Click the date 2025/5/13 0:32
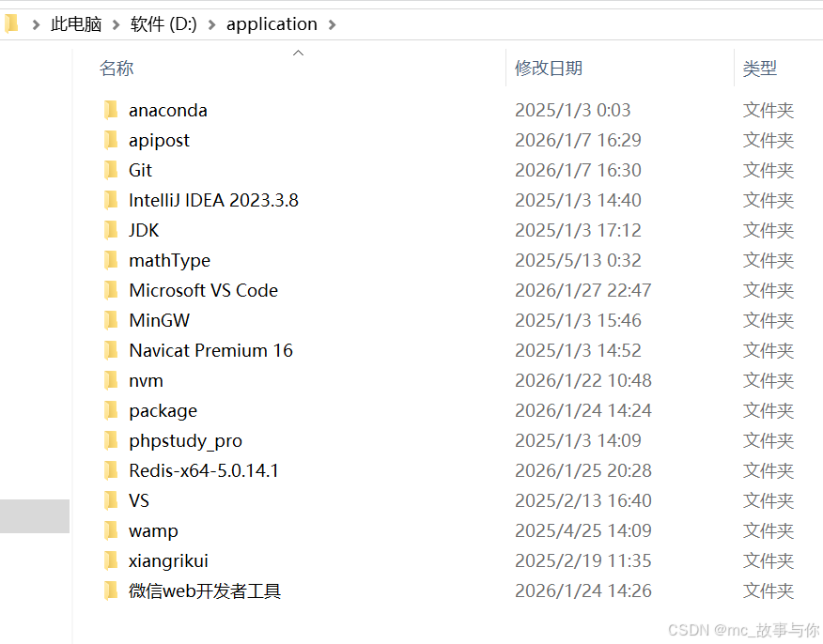This screenshot has width=823, height=644. (x=578, y=260)
